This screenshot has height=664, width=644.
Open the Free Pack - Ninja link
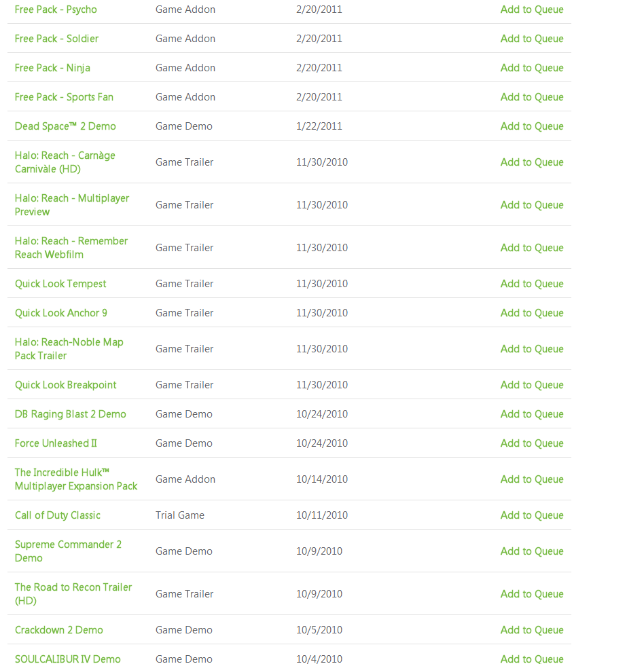point(52,68)
